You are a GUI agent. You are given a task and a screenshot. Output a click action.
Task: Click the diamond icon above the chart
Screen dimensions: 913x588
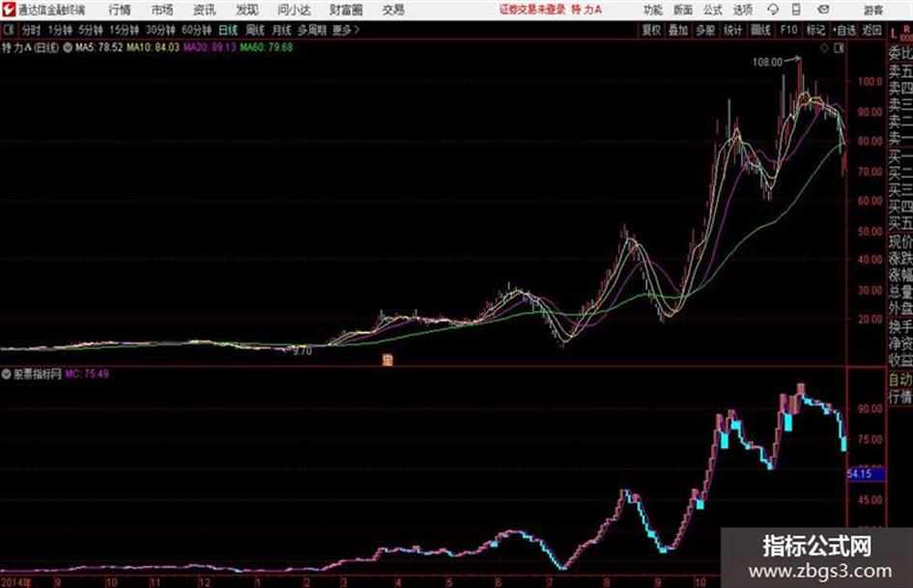(x=824, y=48)
